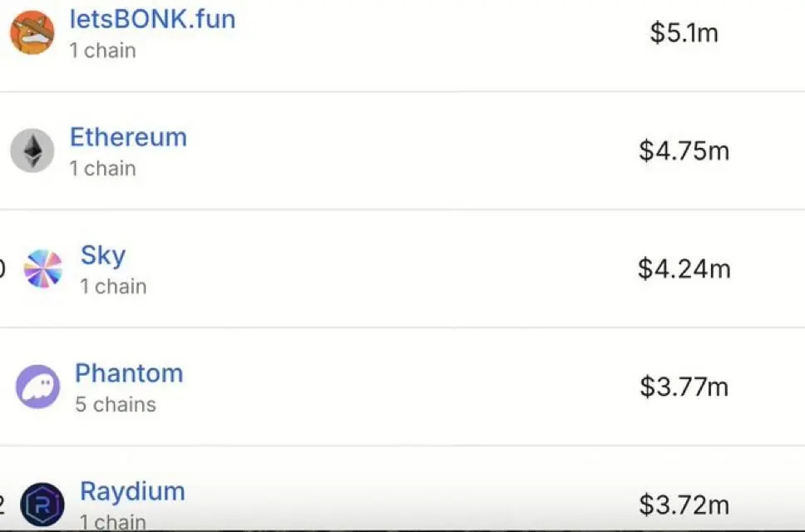Click the Ethereum diamond logo icon
805x532 pixels.
tap(32, 150)
